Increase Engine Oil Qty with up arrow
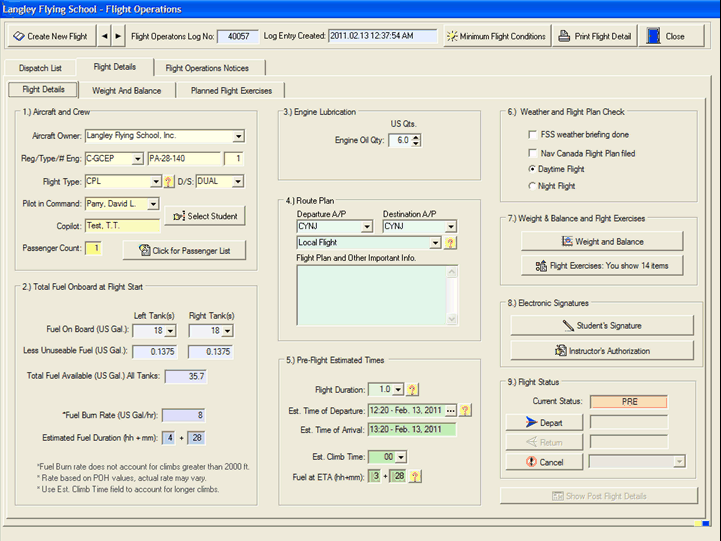721x541 pixels. [x=416, y=136]
